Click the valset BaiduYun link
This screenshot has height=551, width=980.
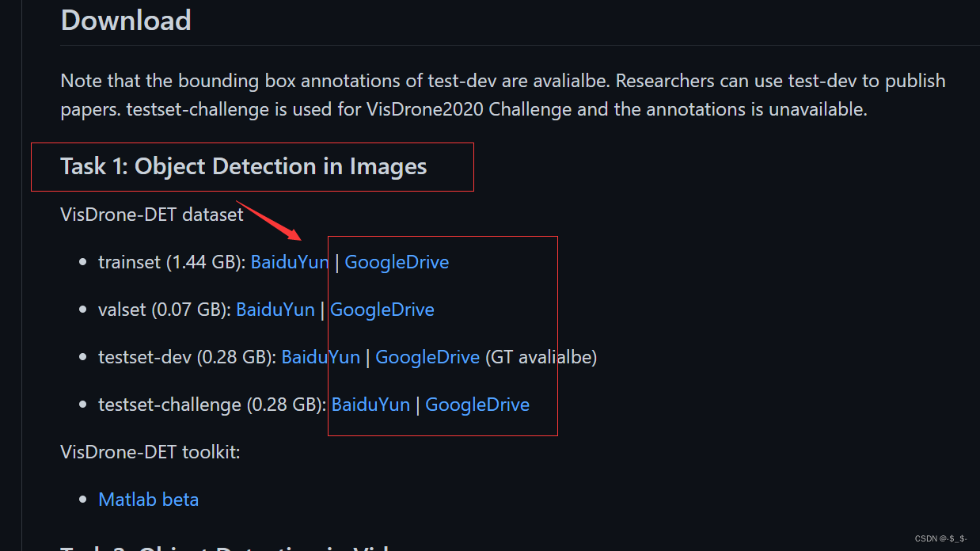(275, 310)
